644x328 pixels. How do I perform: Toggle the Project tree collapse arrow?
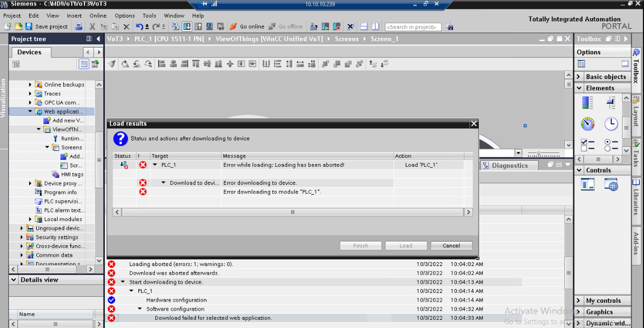[98, 39]
